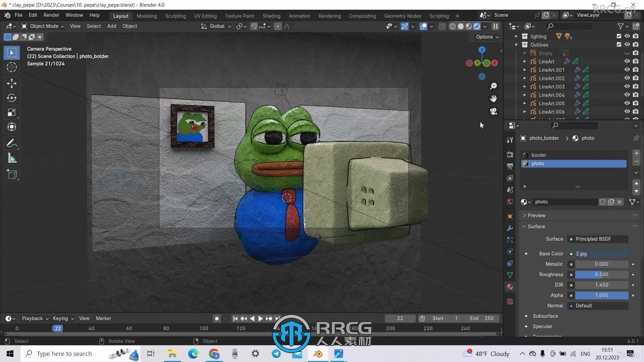This screenshot has height=362, width=644.
Task: Open the Material properties tab
Action: [510, 287]
